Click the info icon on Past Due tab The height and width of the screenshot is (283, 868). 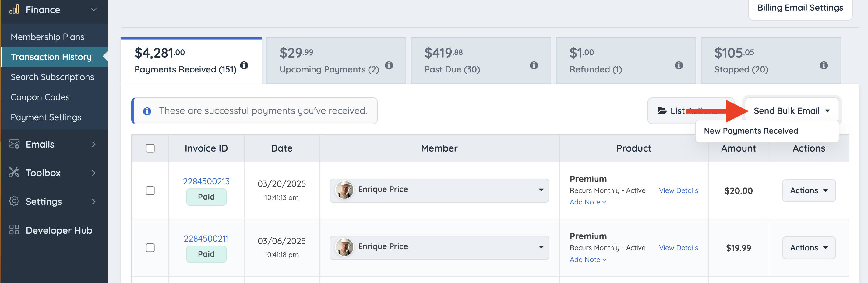click(x=534, y=65)
